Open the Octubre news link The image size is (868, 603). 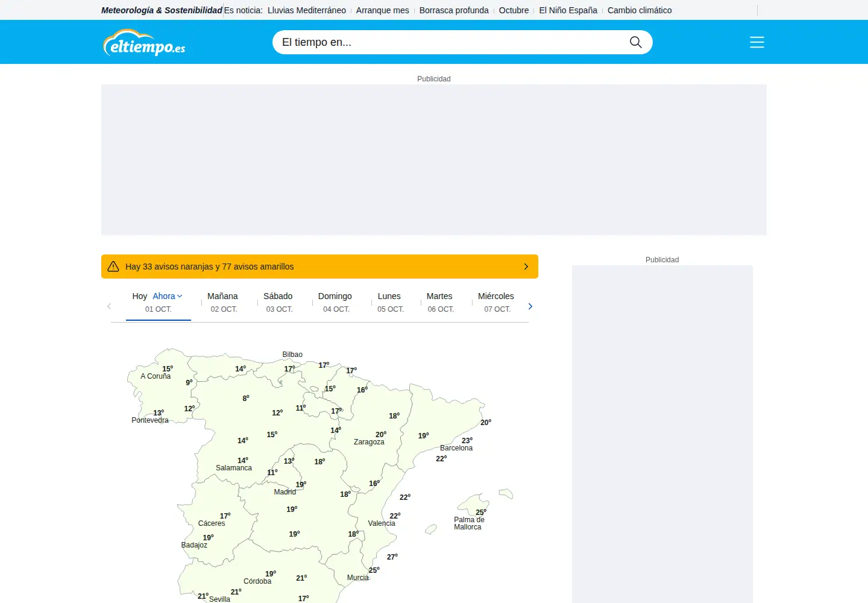click(x=514, y=10)
